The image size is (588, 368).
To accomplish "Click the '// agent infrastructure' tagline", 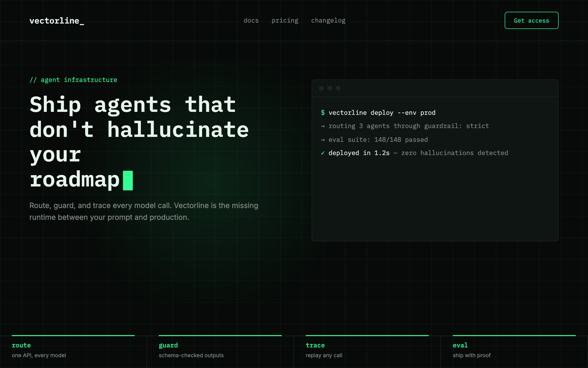I will pyautogui.click(x=73, y=80).
